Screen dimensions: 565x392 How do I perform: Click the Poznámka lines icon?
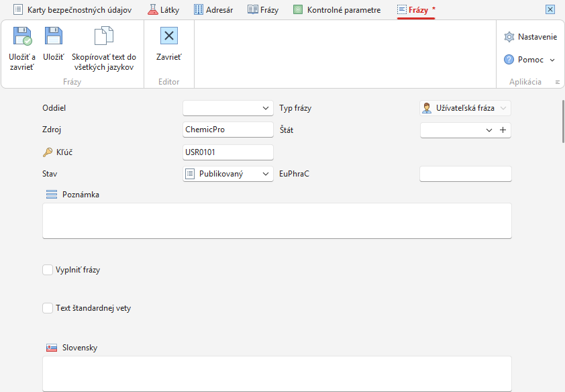(x=52, y=195)
